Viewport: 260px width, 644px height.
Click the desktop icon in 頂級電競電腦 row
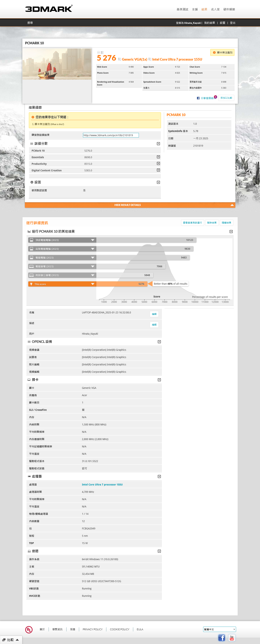click(31, 240)
